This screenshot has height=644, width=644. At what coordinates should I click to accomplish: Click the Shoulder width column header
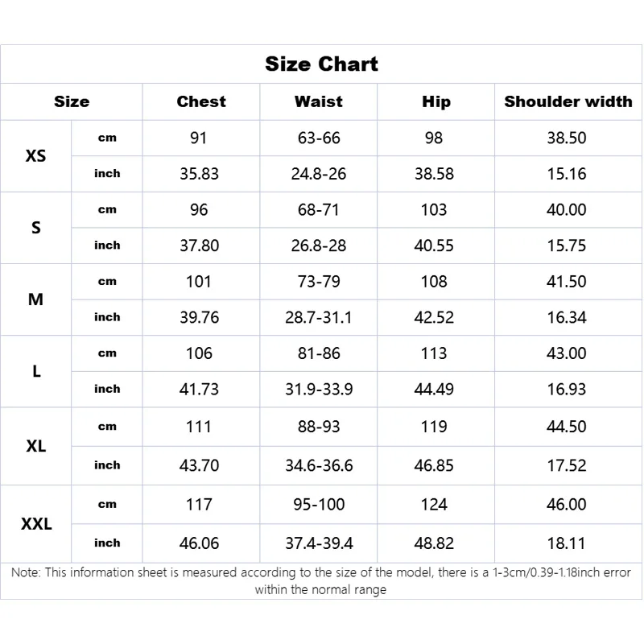[x=568, y=101]
